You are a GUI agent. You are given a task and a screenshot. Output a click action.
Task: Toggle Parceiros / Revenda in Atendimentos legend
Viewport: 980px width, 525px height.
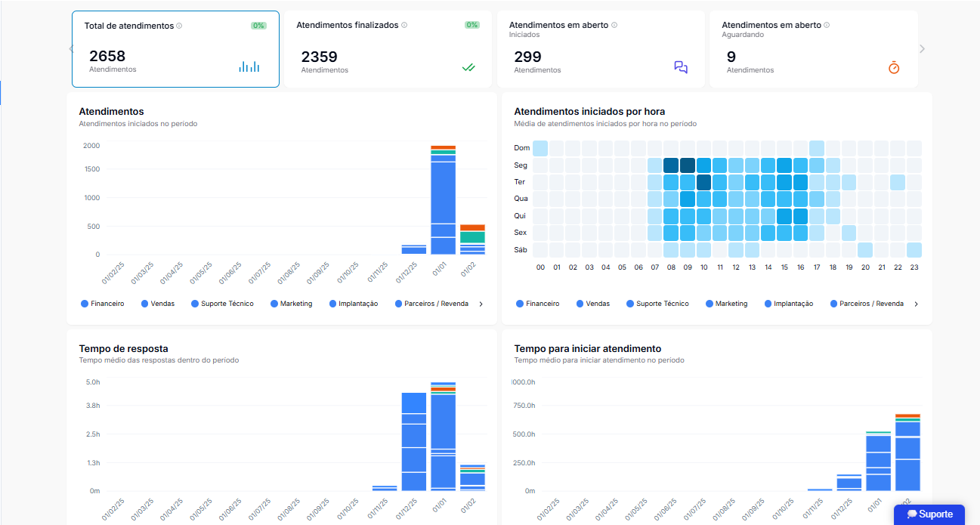(x=431, y=304)
